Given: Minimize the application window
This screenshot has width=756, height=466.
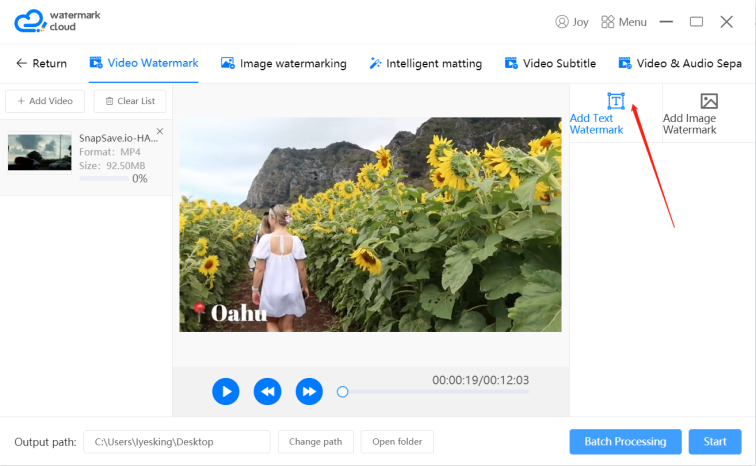Looking at the screenshot, I should [666, 22].
